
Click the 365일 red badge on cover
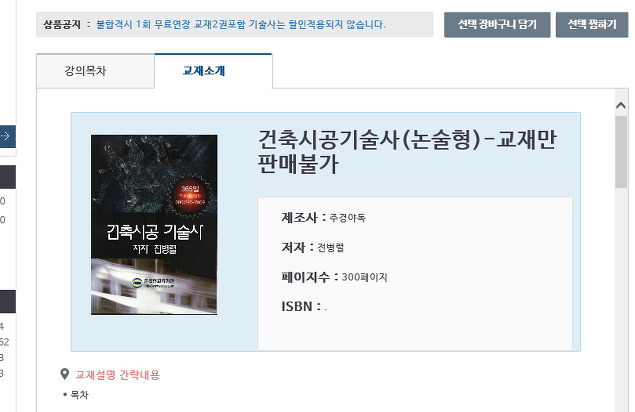(x=190, y=195)
